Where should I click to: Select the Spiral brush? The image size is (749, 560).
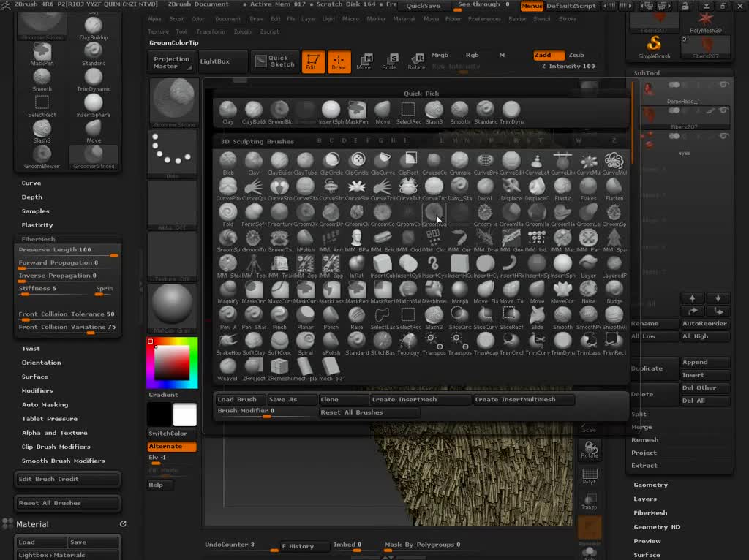pos(305,344)
